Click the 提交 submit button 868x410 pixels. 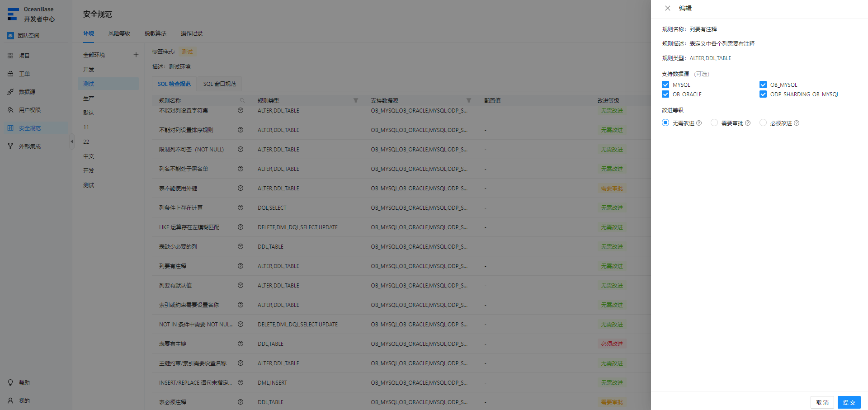tap(849, 402)
